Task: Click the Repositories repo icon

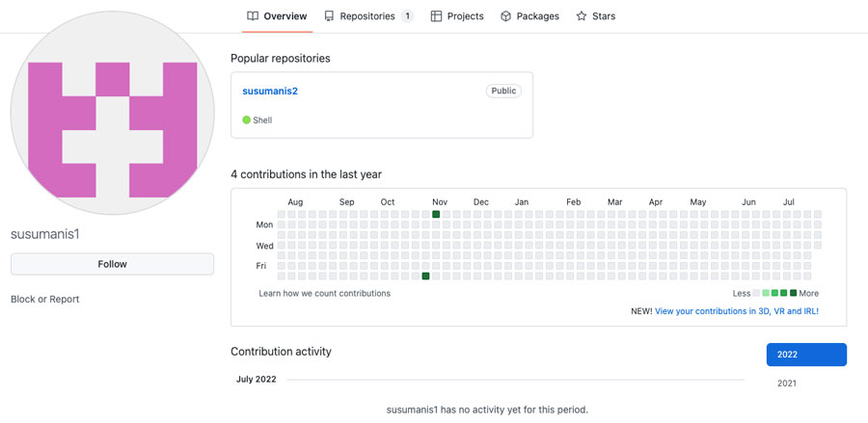Action: tap(330, 16)
